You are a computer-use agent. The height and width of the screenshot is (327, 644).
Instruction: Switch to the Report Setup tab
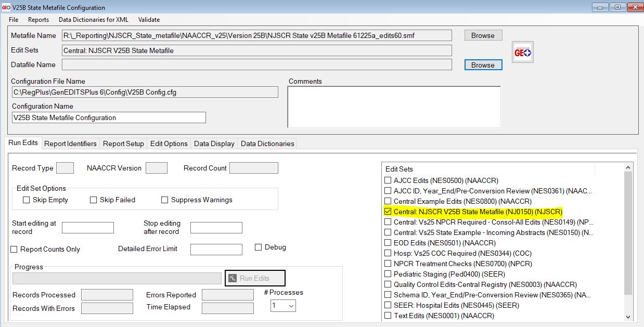point(123,143)
